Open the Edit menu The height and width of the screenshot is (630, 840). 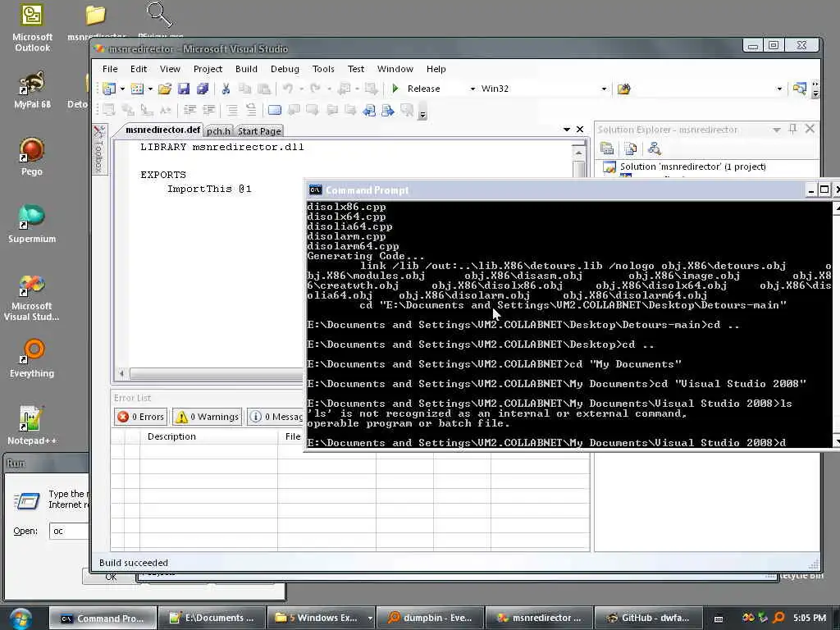pos(138,69)
